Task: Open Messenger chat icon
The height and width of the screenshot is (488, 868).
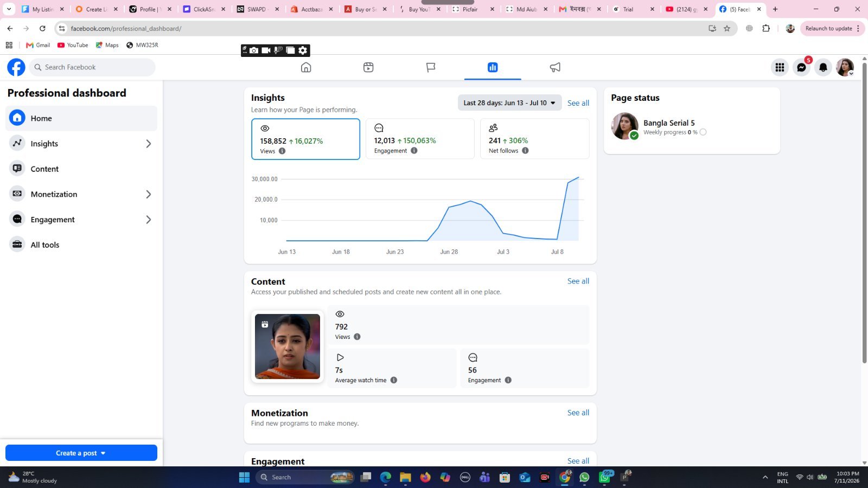Action: (x=801, y=67)
